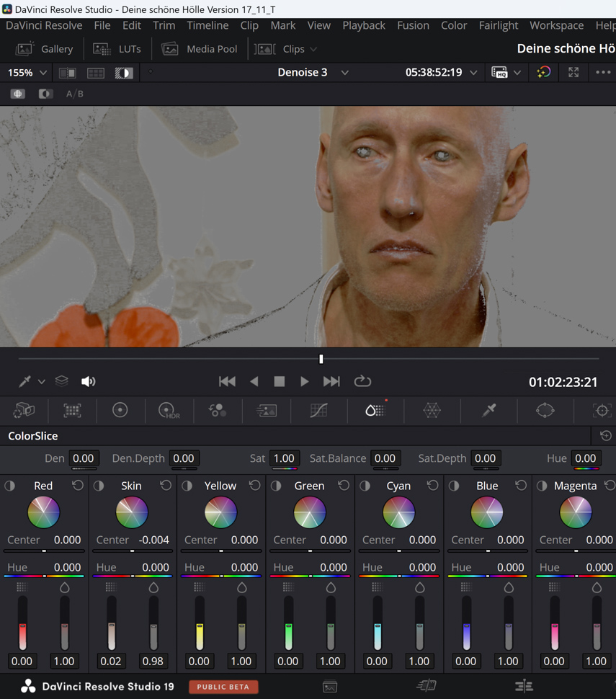
Task: Open the Gallery panel
Action: point(44,49)
